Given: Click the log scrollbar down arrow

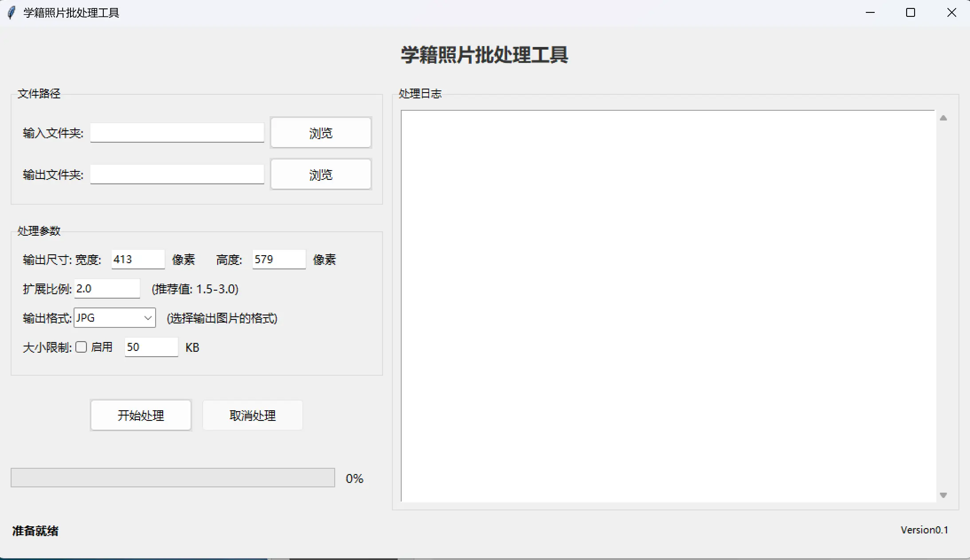Looking at the screenshot, I should (x=943, y=495).
